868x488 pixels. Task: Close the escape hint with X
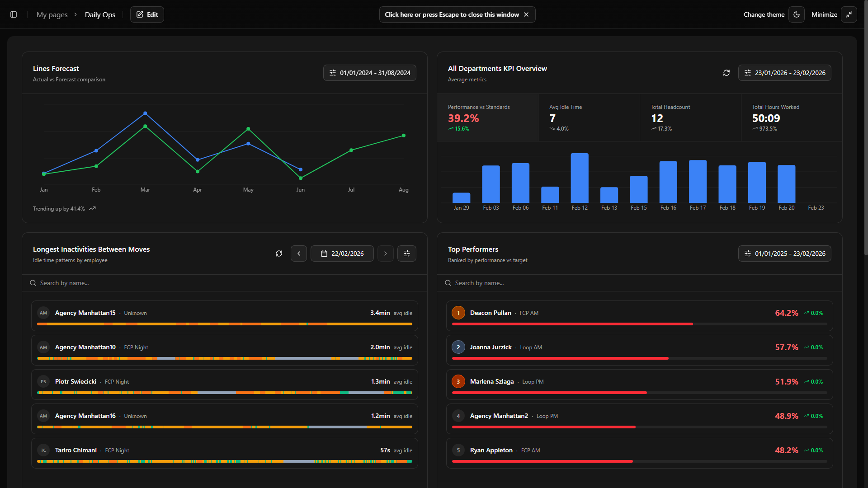click(526, 14)
